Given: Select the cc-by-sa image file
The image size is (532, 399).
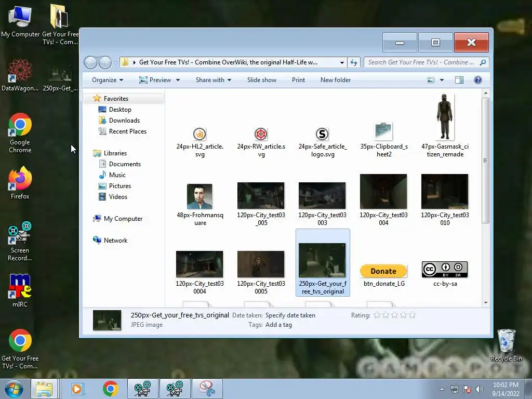Looking at the screenshot, I should click(445, 273).
